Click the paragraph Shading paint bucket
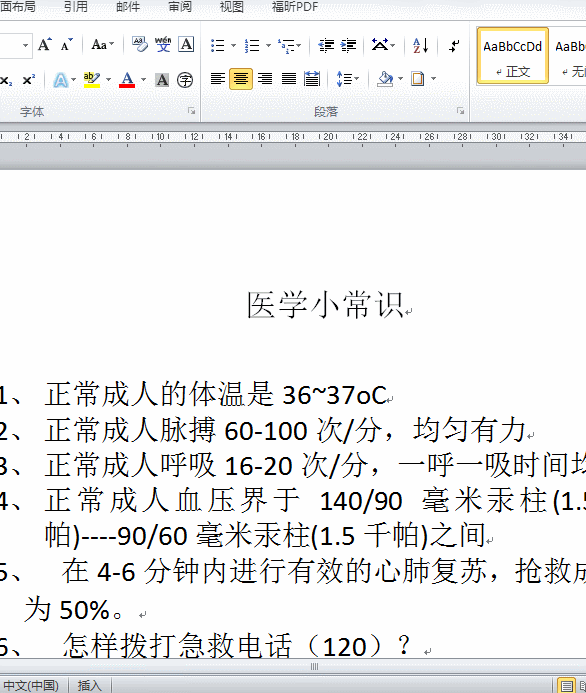The image size is (586, 693). (385, 79)
